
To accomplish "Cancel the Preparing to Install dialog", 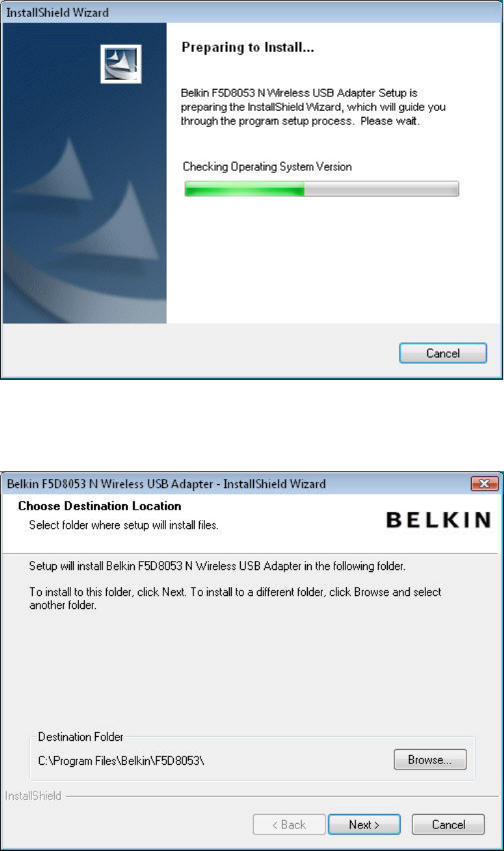I will (x=443, y=353).
